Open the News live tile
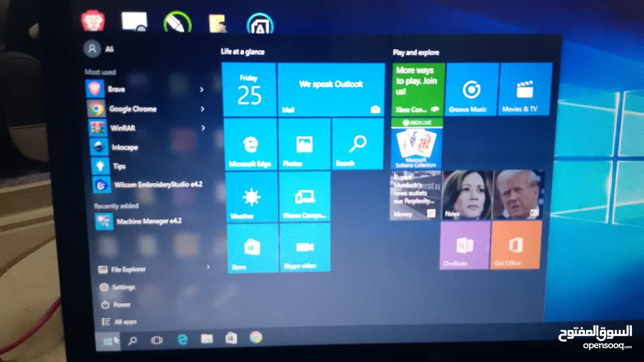Image resolution: width=644 pixels, height=362 pixels. pos(494,195)
